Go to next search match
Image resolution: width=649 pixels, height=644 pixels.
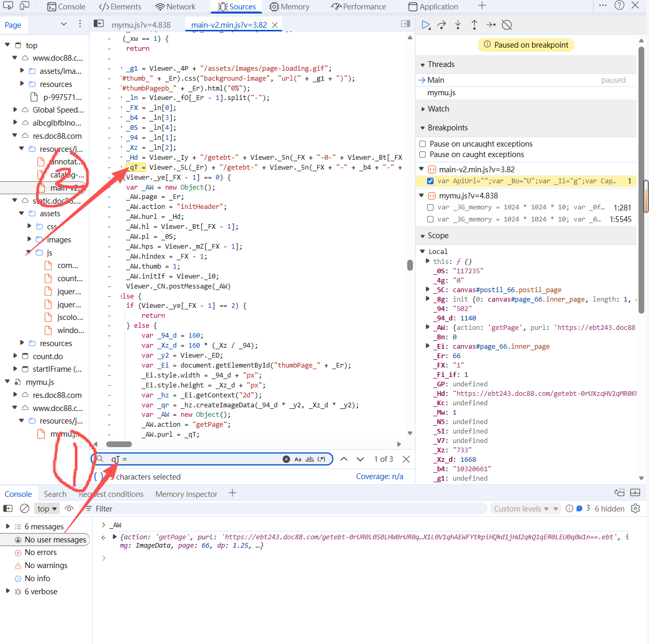pyautogui.click(x=360, y=459)
